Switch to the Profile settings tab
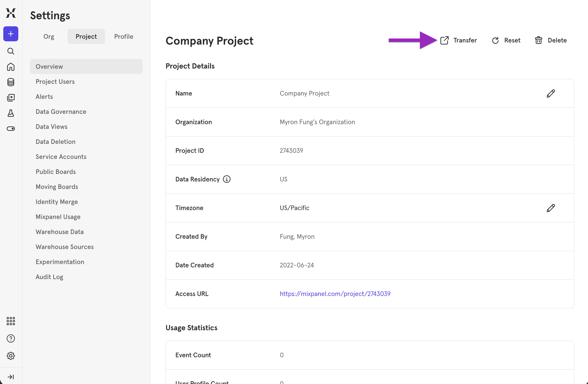 124,36
